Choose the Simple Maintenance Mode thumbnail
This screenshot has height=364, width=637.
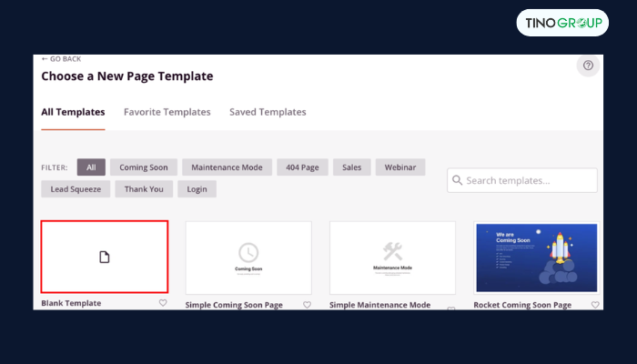[x=392, y=258]
